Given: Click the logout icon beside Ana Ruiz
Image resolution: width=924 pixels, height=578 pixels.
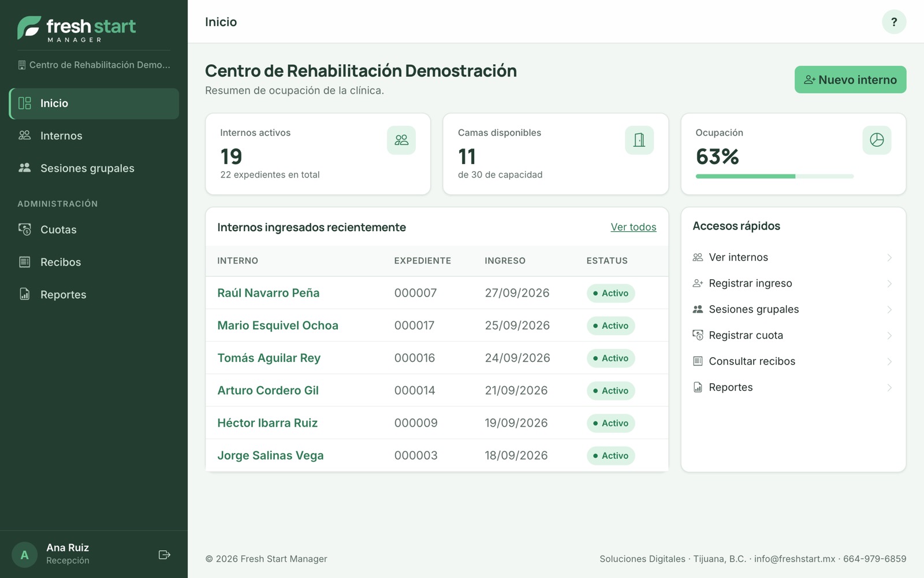Looking at the screenshot, I should [165, 555].
